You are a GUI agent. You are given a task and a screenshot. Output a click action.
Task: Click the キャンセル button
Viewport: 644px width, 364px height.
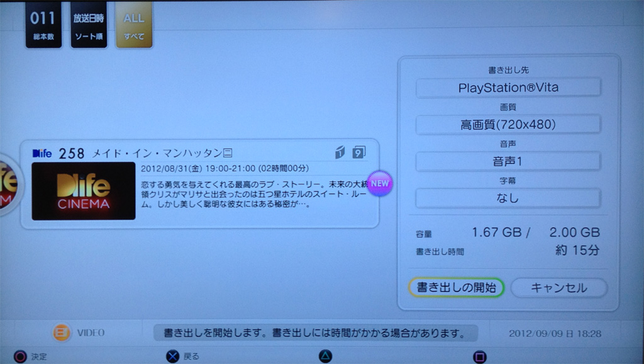coord(559,288)
